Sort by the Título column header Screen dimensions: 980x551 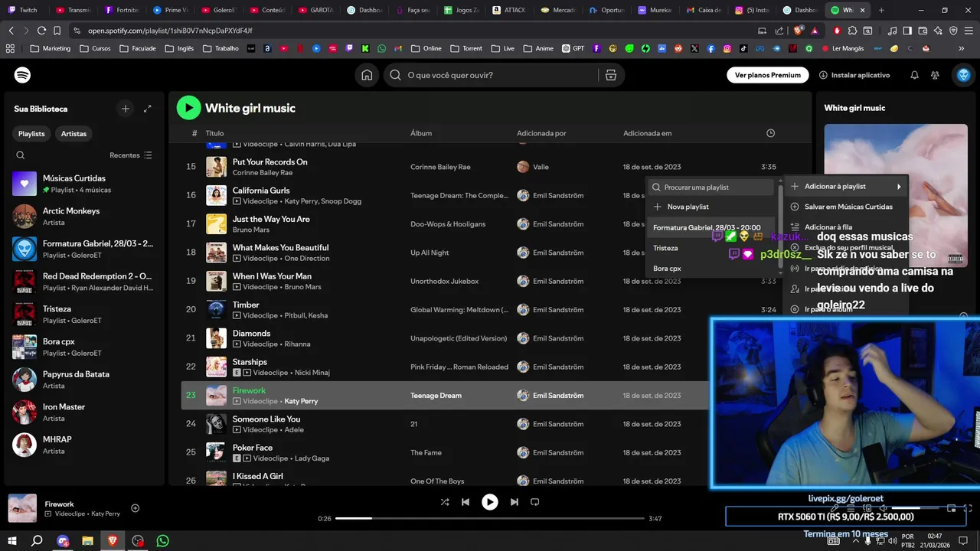pos(214,133)
